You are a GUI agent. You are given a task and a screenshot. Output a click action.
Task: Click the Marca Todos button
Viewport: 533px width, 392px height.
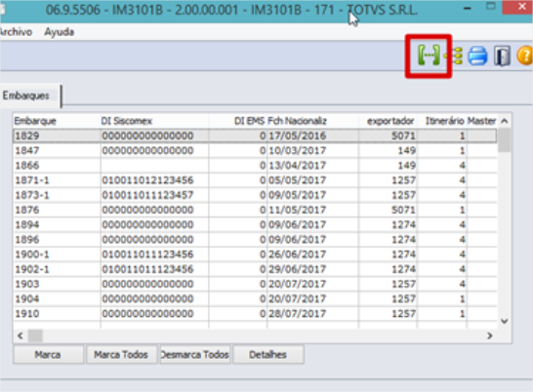[x=121, y=355]
